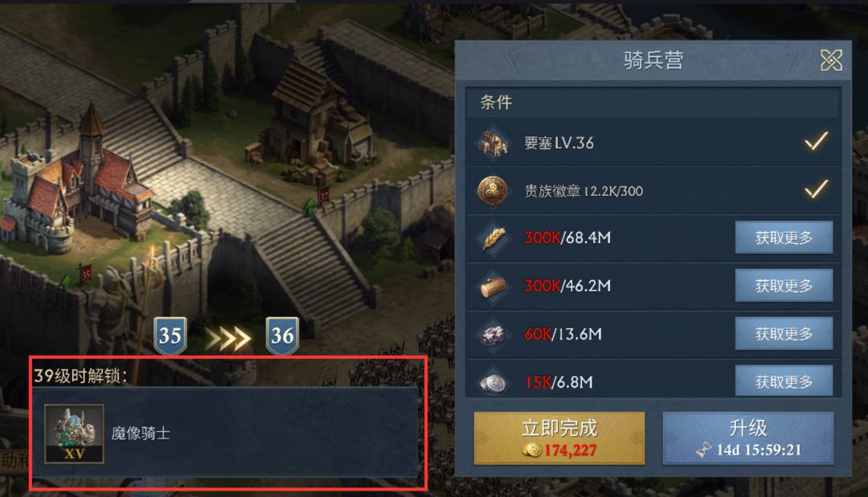
Task: Click the silver coin resource icon
Action: click(x=493, y=382)
